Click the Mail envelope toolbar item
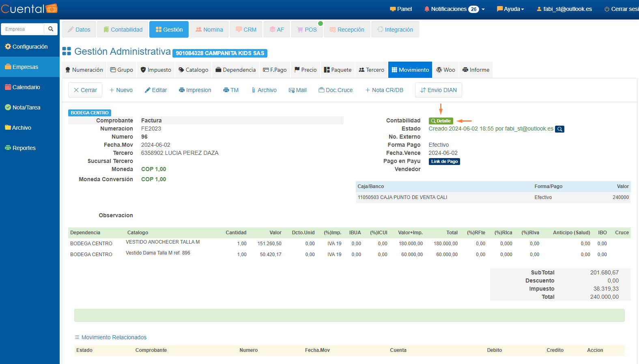The width and height of the screenshot is (639, 364). (297, 90)
